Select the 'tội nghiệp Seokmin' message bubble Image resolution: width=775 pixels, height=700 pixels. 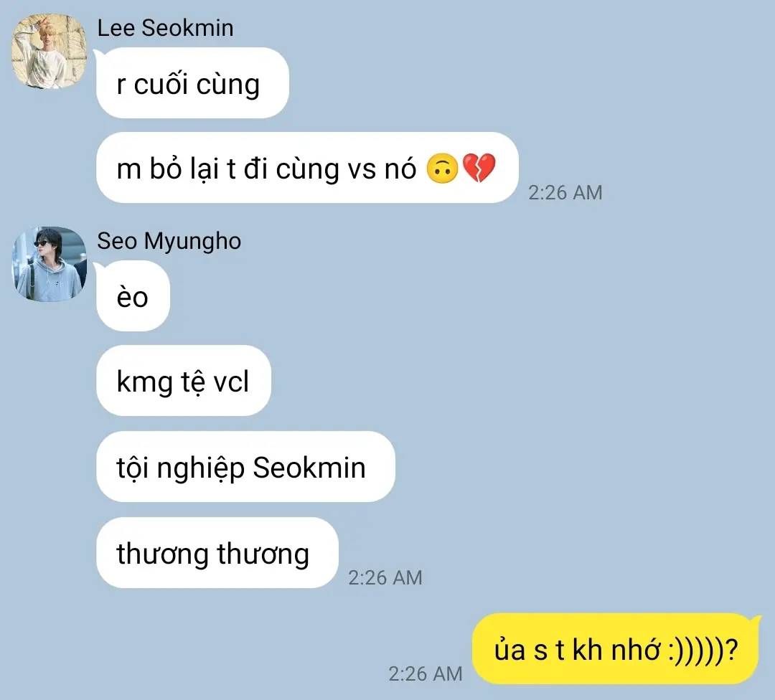245,467
